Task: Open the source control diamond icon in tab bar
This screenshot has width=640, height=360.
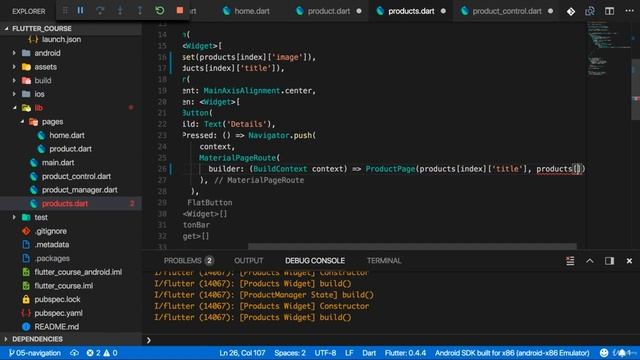Action: [571, 11]
